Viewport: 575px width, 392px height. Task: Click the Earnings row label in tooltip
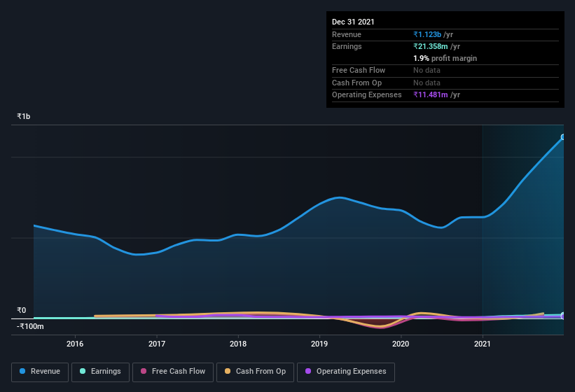point(347,46)
